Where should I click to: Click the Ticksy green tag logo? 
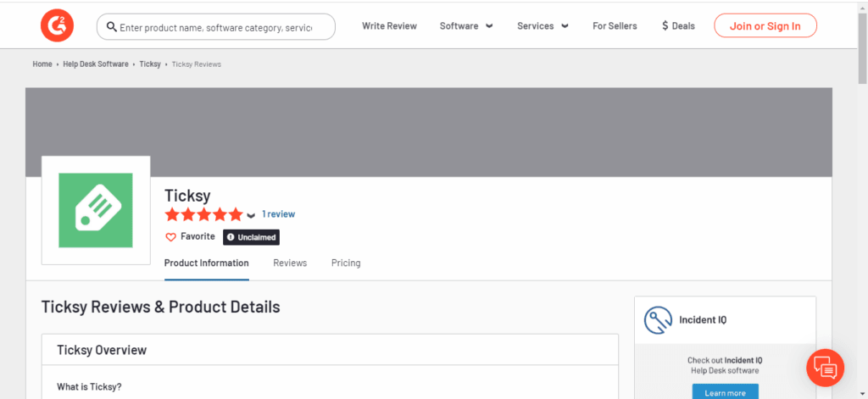click(x=96, y=210)
